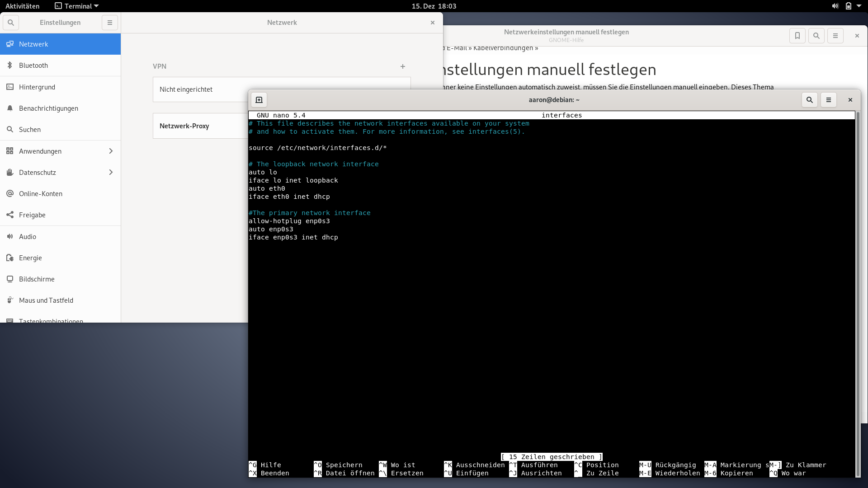The image size is (868, 488).
Task: Open Online-Konten settings
Action: 60,193
